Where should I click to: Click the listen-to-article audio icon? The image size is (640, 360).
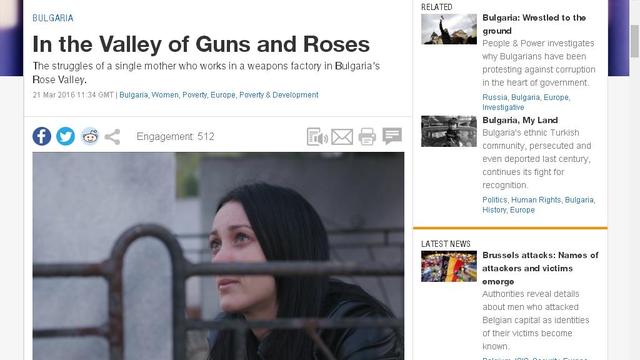pyautogui.click(x=317, y=137)
